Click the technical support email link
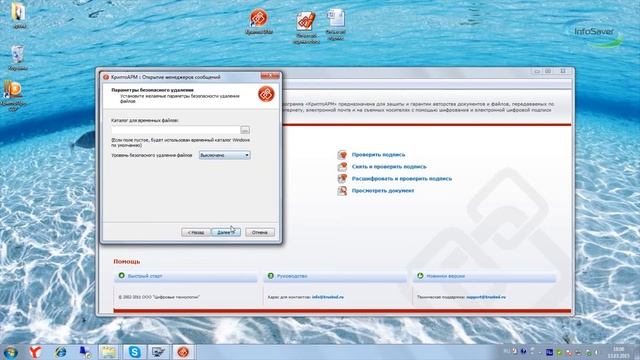Image resolution: width=640 pixels, height=360 pixels. [x=486, y=297]
